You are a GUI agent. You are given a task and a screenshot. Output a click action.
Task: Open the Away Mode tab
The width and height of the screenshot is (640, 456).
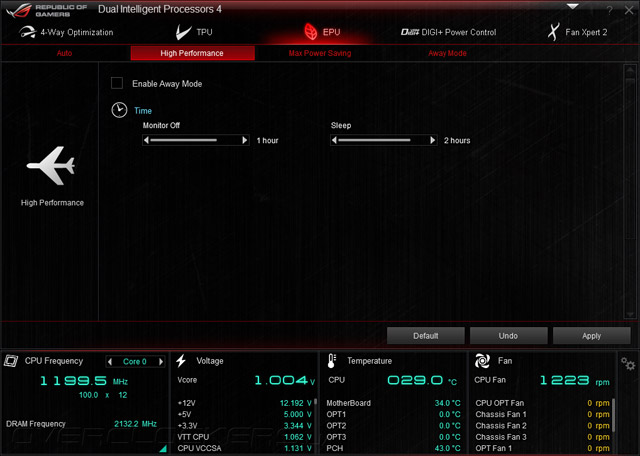447,53
